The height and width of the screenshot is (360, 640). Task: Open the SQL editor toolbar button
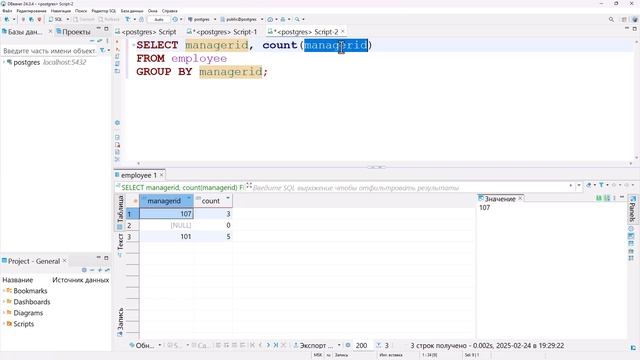click(x=56, y=19)
